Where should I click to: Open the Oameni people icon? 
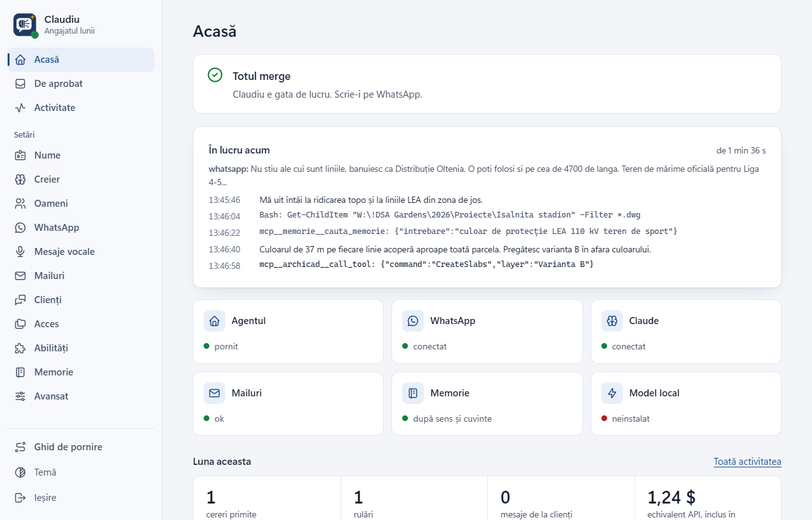(20, 204)
